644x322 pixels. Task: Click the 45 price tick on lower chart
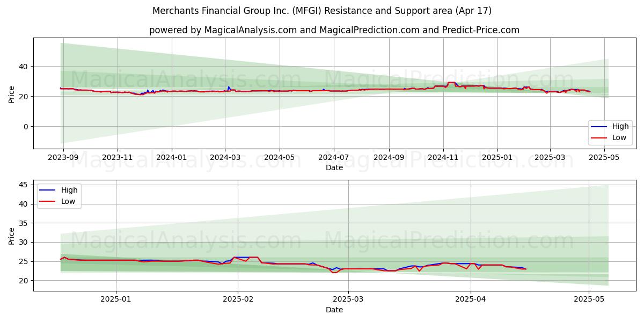point(24,185)
